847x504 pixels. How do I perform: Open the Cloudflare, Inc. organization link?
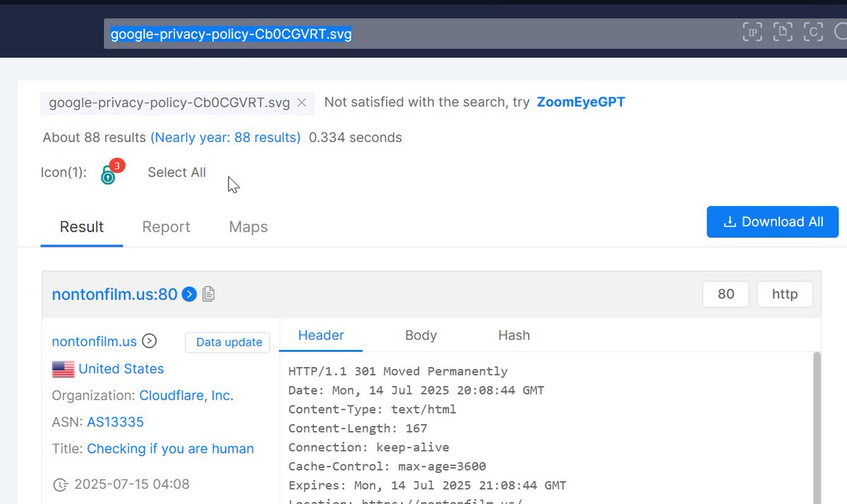(186, 395)
